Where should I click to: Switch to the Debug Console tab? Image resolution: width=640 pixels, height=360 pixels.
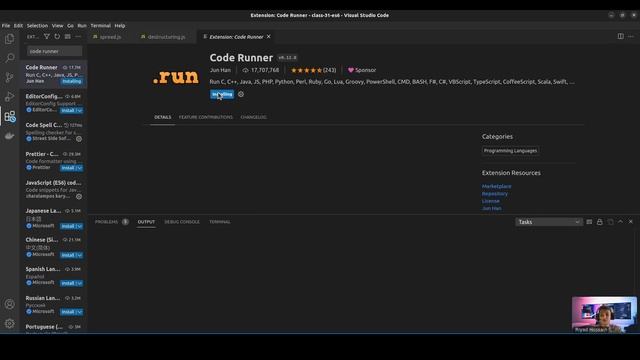[x=182, y=222]
